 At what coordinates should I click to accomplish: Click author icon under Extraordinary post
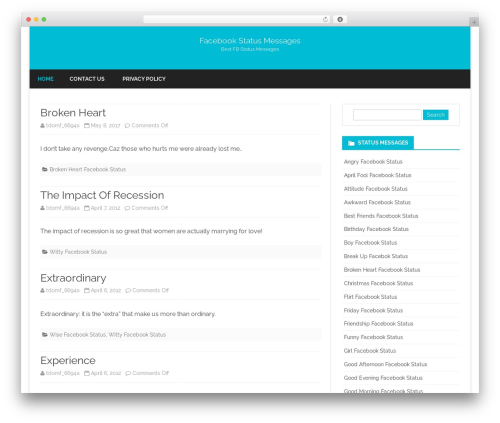point(42,290)
